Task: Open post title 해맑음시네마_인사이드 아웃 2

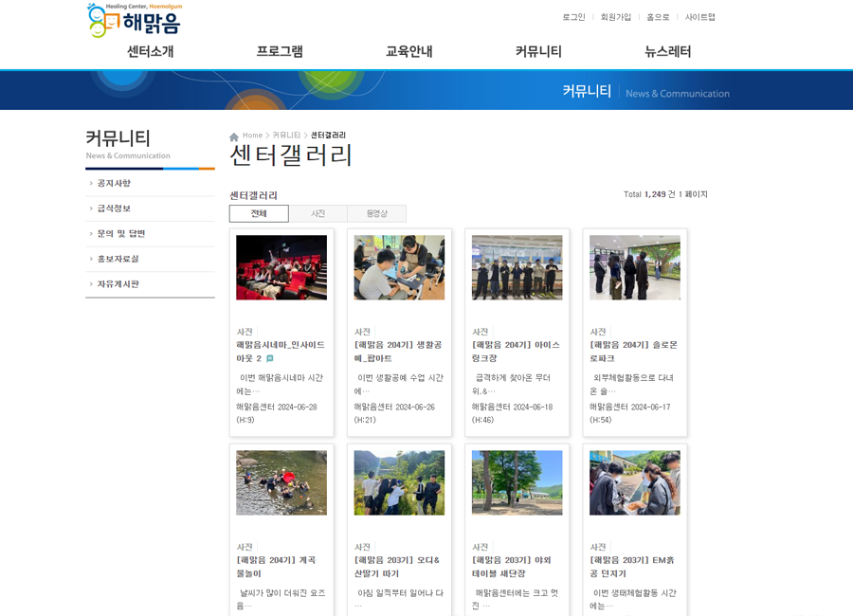Action: (281, 352)
